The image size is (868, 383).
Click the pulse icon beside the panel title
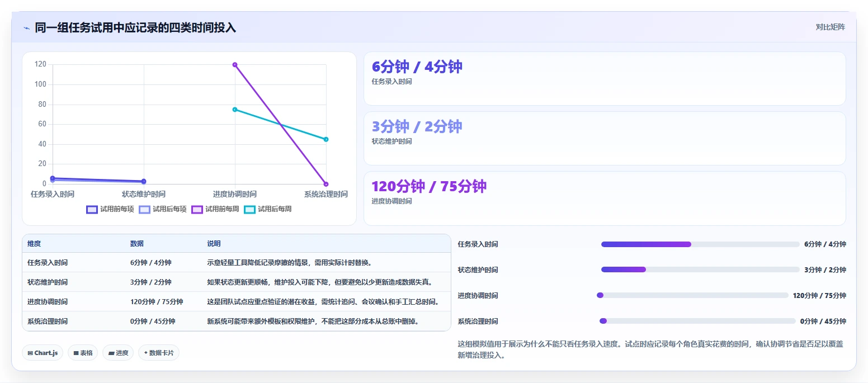pos(26,28)
